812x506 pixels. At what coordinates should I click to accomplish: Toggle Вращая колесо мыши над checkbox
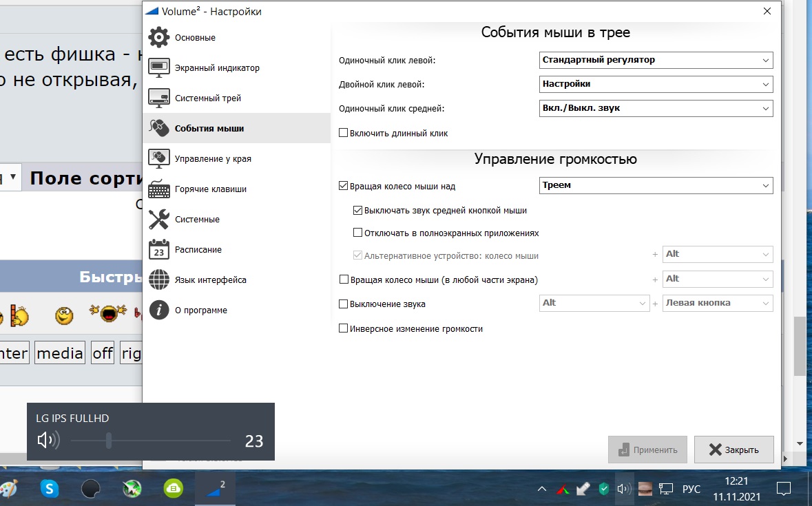coord(343,186)
